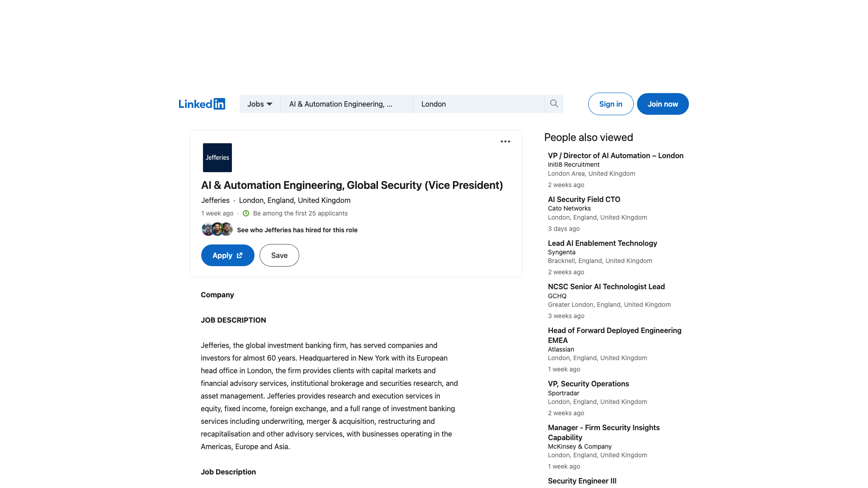Viewport: 868px width, 488px height.
Task: Open VP, Security Operations job
Action: coord(588,384)
